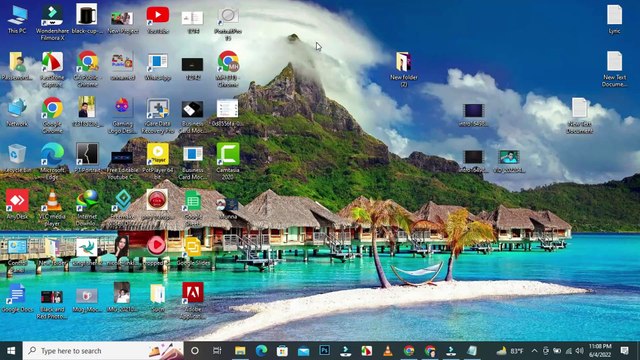
Task: Select the Mug Mockup file on desktop
Action: 87,299
